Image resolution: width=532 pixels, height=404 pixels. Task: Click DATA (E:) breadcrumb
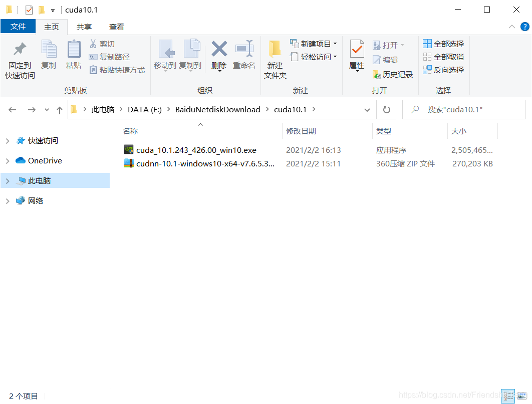click(x=145, y=110)
